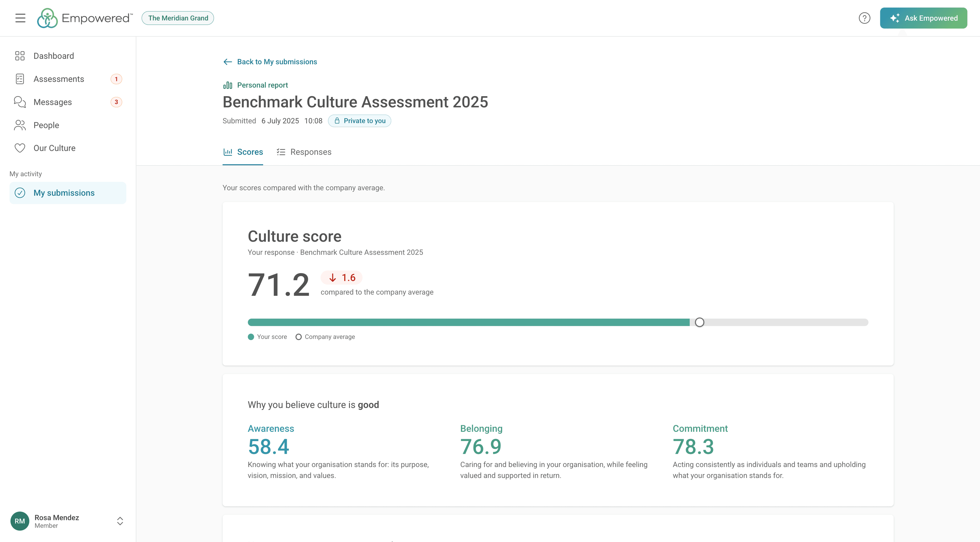Screen dimensions: 980x542
Task: Click the Belonging score heading
Action: click(481, 428)
